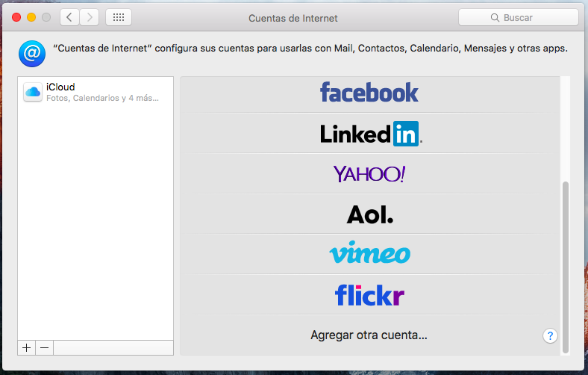Viewport: 588px width, 375px height.
Task: Click the iCloud cloud icon
Action: coord(33,92)
